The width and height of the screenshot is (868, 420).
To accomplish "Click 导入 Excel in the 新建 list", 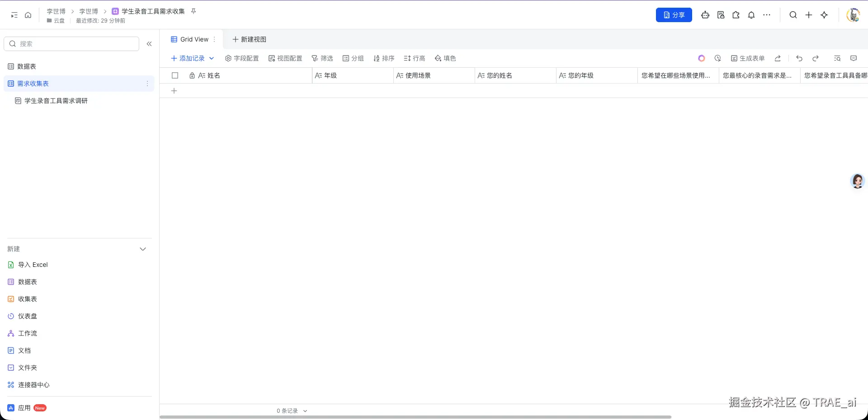I will click(28, 265).
